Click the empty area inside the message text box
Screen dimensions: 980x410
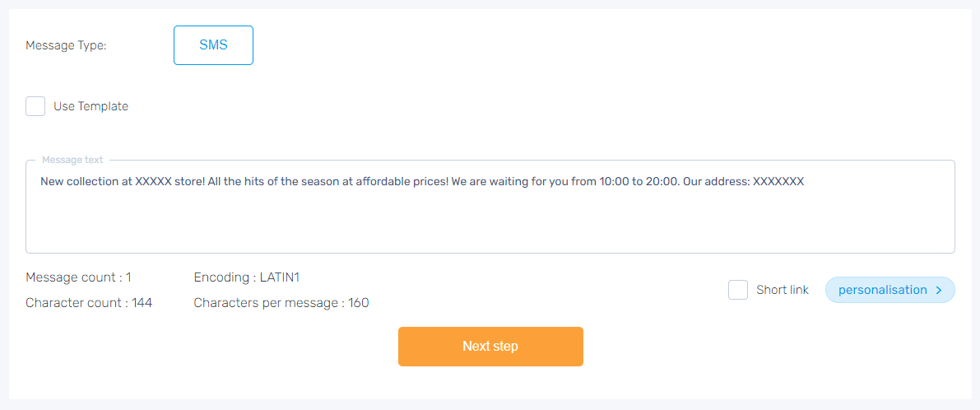490,222
